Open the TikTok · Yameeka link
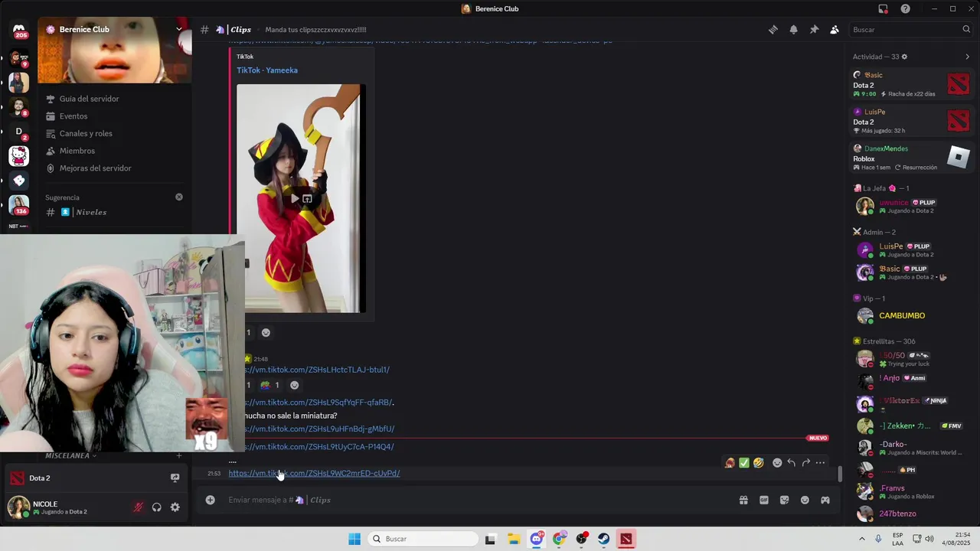Screen dimensions: 980x551 267,70
